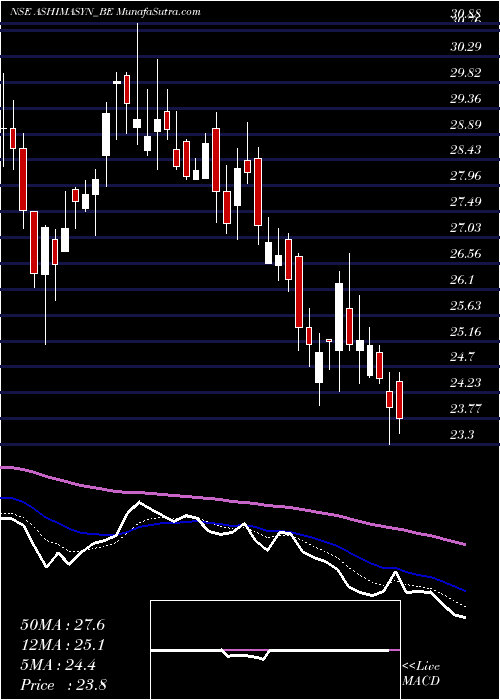This screenshot has width=500, height=700.
Task: Click the tall white candle near 26.1
Action: coord(339,317)
